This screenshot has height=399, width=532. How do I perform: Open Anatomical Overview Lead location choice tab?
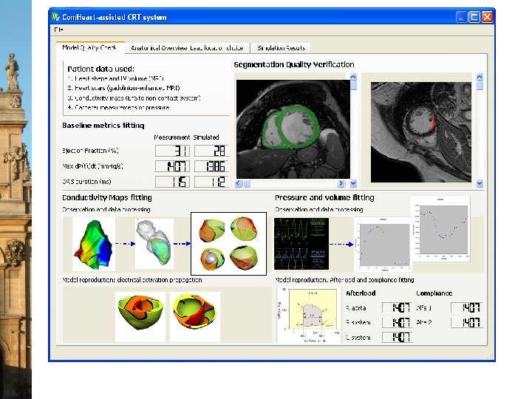tap(187, 48)
